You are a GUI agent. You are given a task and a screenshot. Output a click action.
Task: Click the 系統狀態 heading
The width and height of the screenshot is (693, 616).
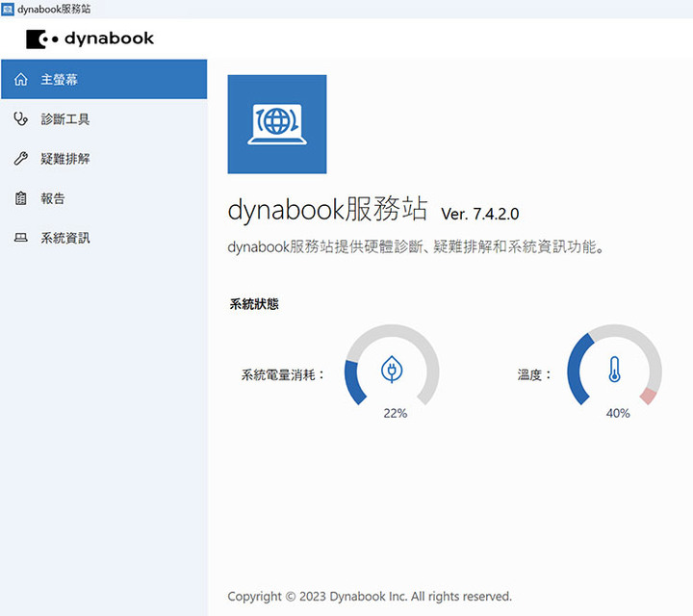[254, 304]
